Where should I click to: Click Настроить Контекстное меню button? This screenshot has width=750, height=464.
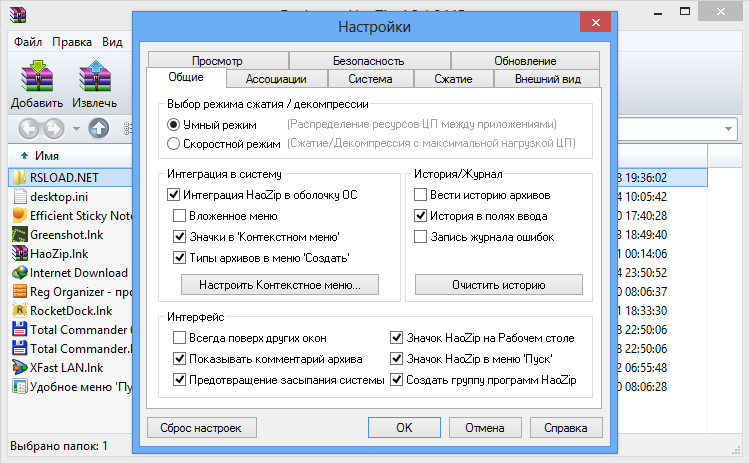[280, 285]
